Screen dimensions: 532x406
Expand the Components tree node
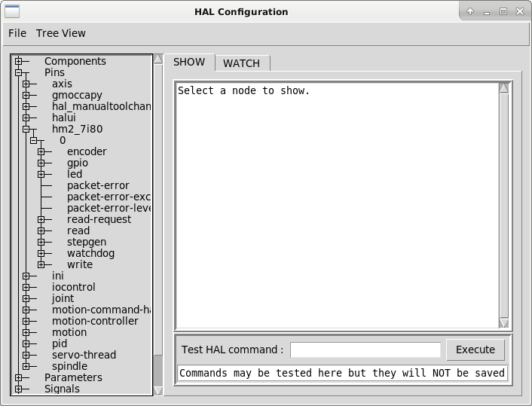click(18, 62)
